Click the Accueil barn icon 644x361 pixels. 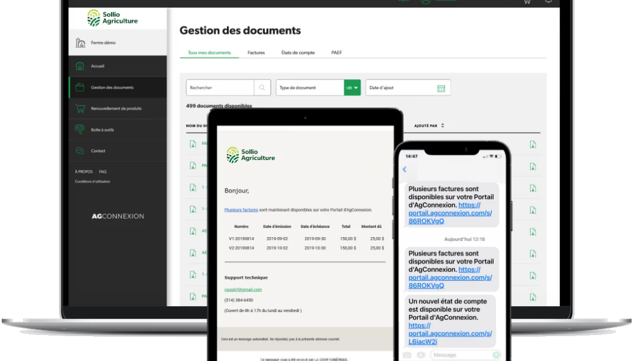pyautogui.click(x=80, y=66)
